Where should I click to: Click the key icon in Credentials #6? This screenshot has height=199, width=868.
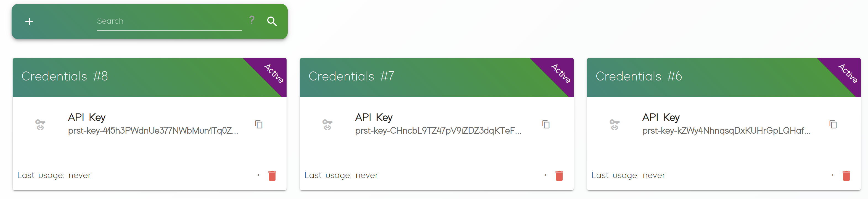coord(614,125)
